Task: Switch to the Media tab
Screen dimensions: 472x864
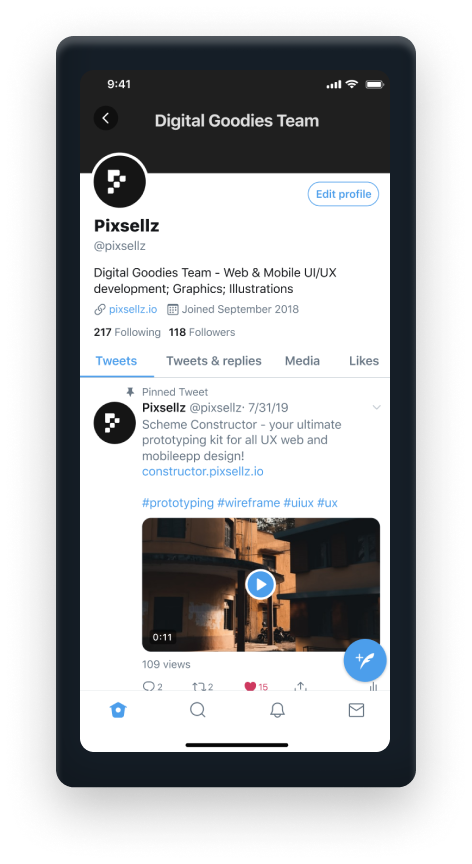Action: [302, 361]
